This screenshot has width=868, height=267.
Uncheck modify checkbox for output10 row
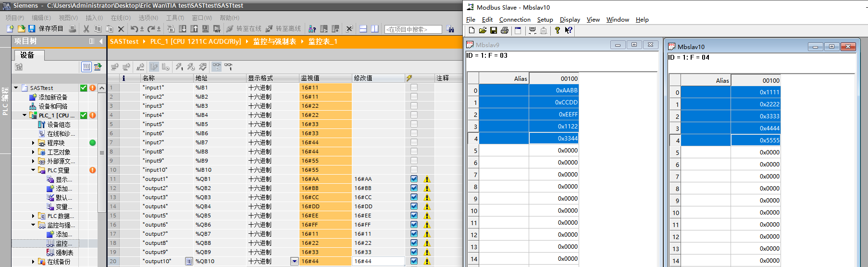pyautogui.click(x=414, y=261)
